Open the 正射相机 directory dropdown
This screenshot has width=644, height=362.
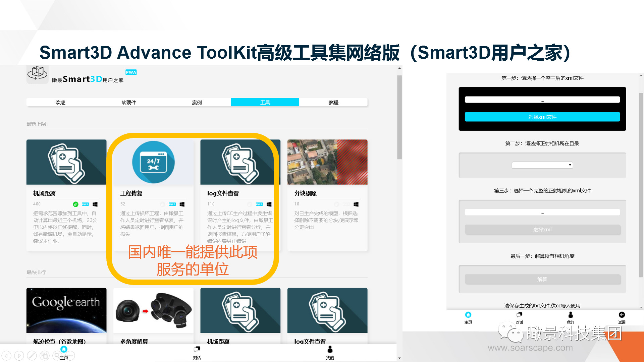pos(542,165)
